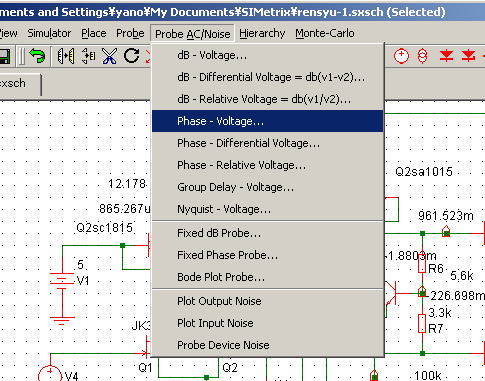Click the Undo green arrow icon

click(x=37, y=56)
